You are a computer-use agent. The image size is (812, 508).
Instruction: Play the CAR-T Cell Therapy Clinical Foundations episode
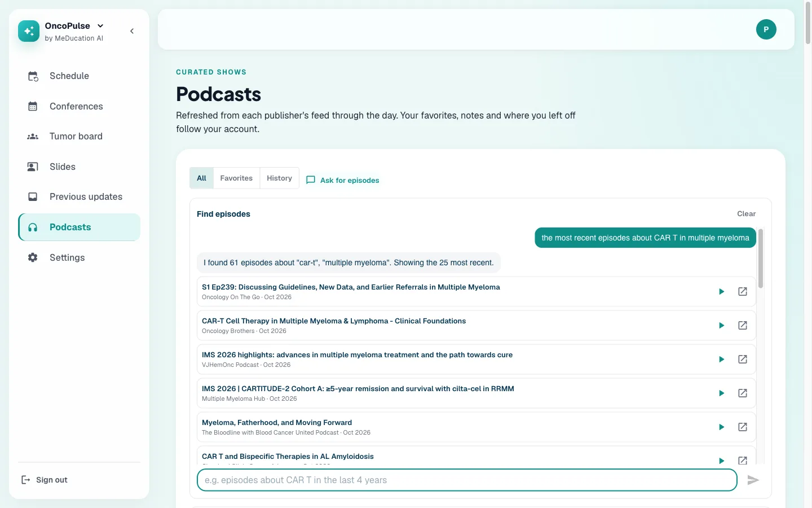pos(721,326)
